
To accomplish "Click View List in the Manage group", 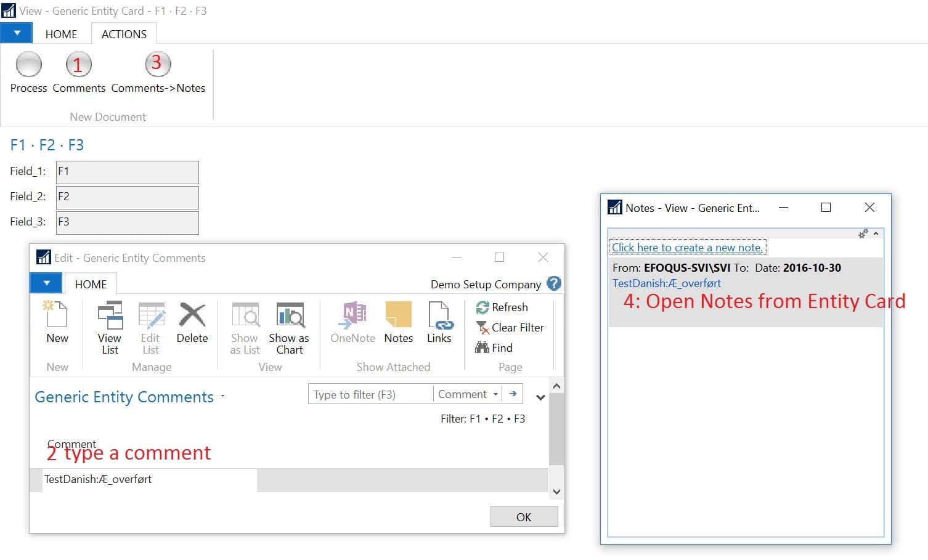I will coord(110,328).
